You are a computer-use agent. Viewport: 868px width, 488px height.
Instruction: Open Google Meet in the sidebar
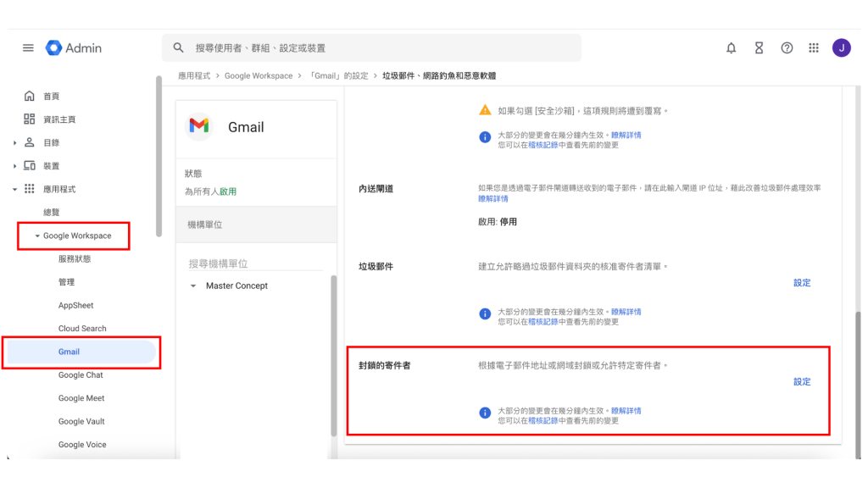(81, 398)
